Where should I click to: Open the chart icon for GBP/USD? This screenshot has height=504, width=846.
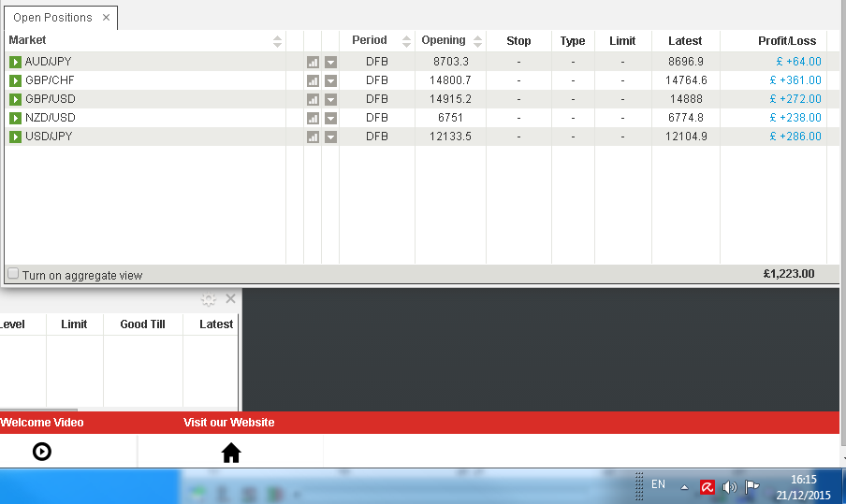point(313,99)
